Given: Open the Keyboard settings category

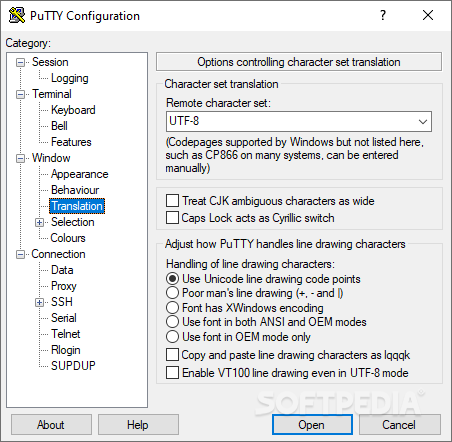Looking at the screenshot, I should click(x=73, y=110).
